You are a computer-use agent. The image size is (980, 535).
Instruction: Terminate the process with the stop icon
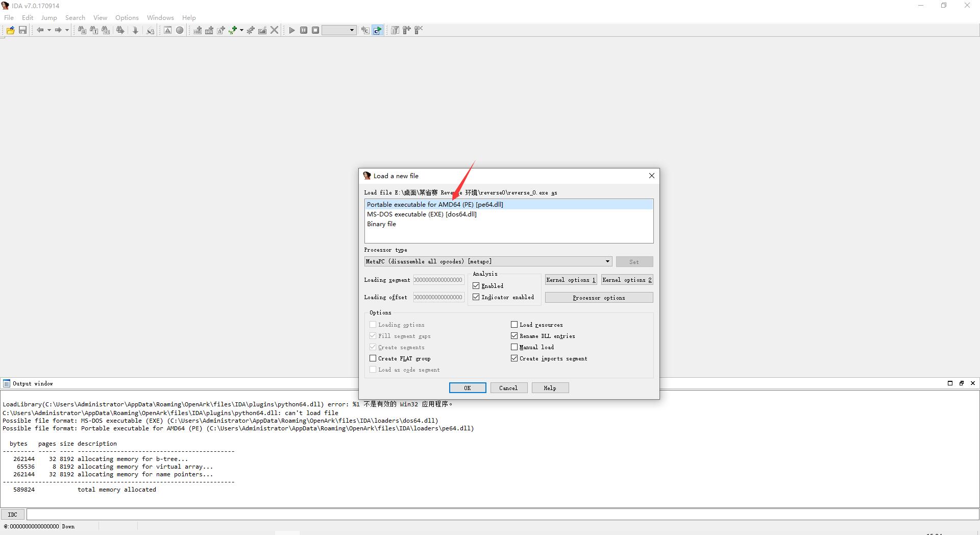315,30
